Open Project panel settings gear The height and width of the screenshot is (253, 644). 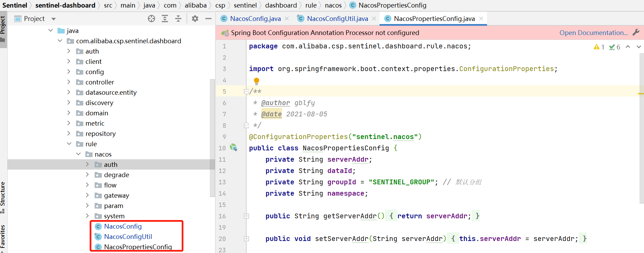click(x=195, y=19)
